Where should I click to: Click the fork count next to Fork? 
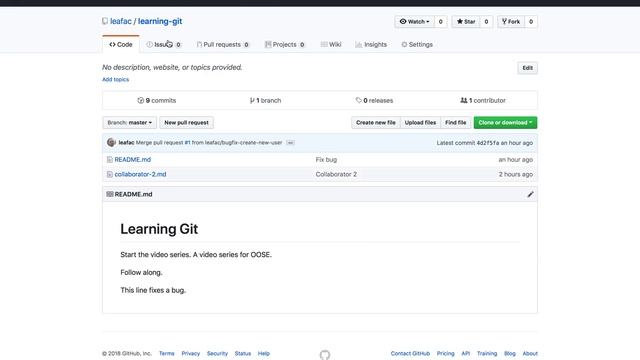coord(531,22)
